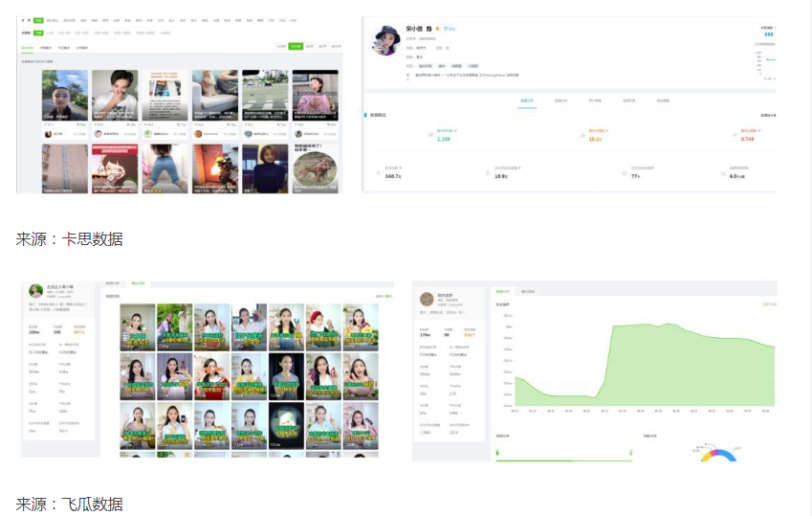Viewport: 812px width, 516px height.
Task: Click the round avatar above the 179w stats
Action: click(427, 300)
